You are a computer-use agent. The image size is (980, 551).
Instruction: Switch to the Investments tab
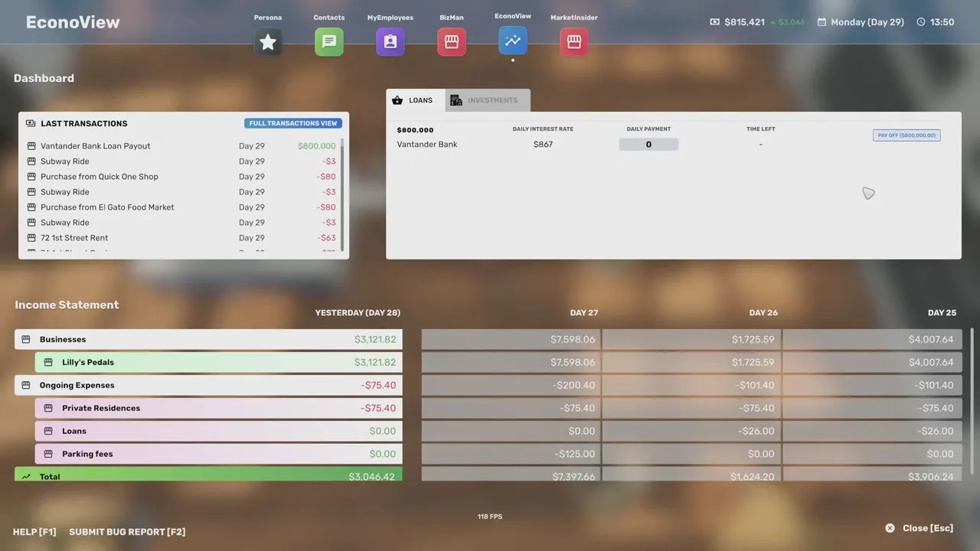click(488, 100)
